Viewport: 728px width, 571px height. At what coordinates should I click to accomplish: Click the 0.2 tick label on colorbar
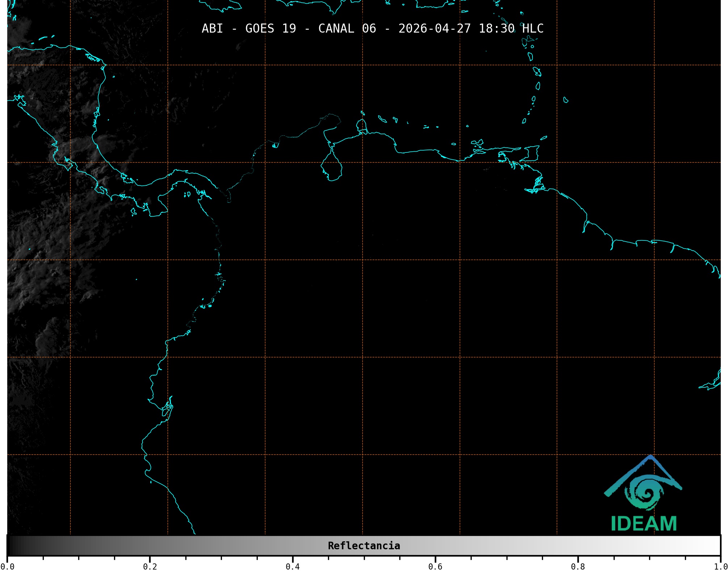coord(150,566)
